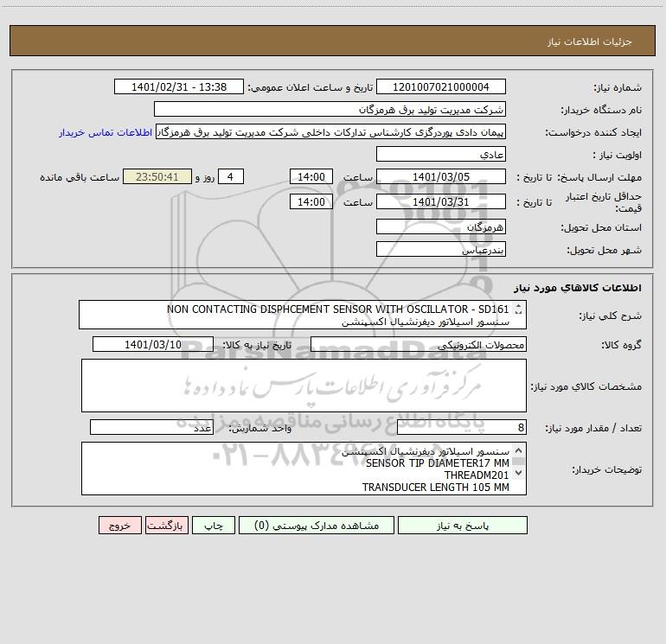This screenshot has width=666, height=644.
Task: Click scroll-up arrow in توضیحات خریدار box
Action: 518,450
